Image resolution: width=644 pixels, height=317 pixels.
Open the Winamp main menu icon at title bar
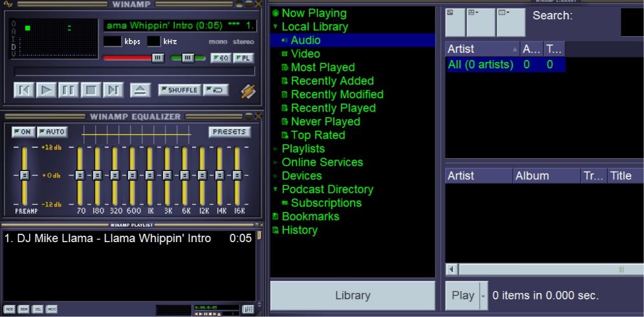point(8,4)
